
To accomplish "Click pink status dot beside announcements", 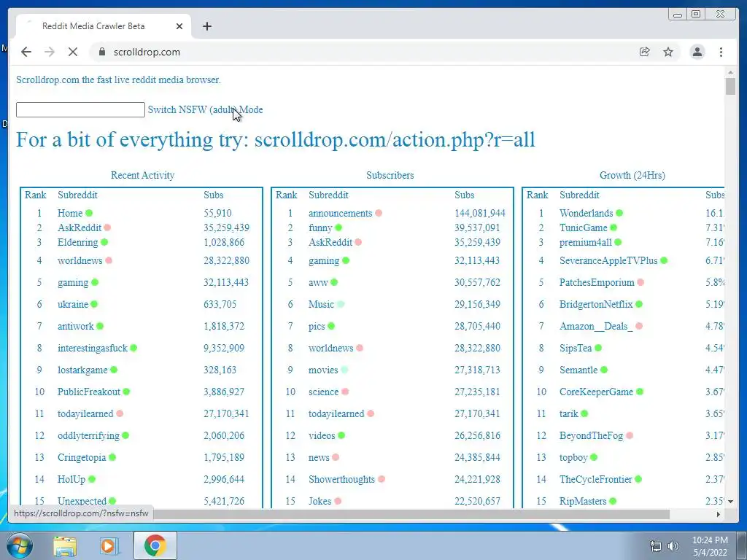I will tap(379, 213).
